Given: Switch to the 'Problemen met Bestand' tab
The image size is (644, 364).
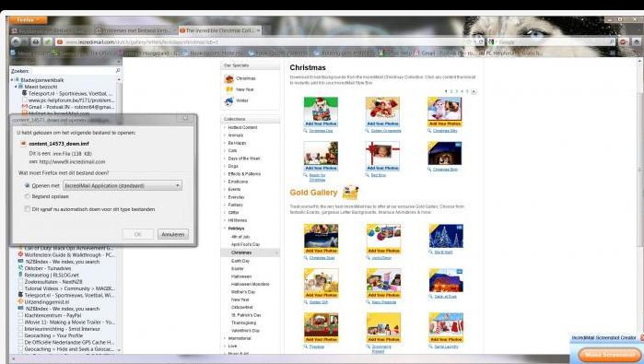Looking at the screenshot, I should (x=135, y=30).
